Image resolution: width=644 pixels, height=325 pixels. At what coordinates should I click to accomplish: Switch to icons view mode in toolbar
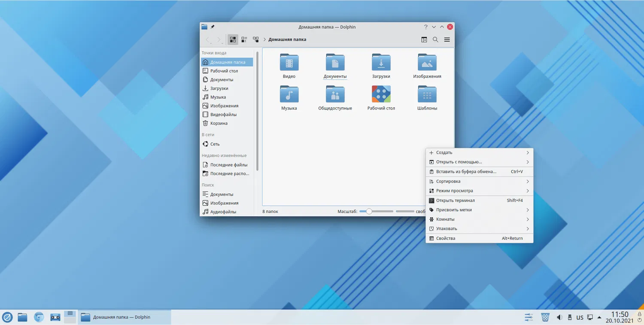pos(233,39)
